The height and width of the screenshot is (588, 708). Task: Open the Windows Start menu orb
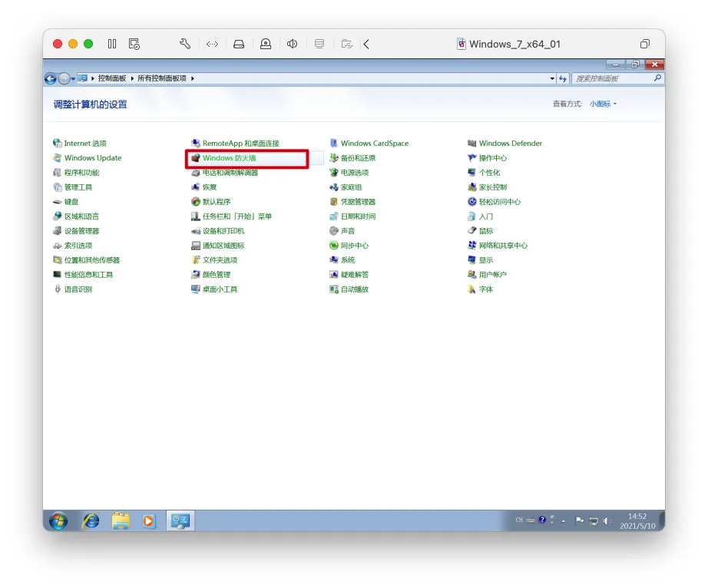point(58,521)
